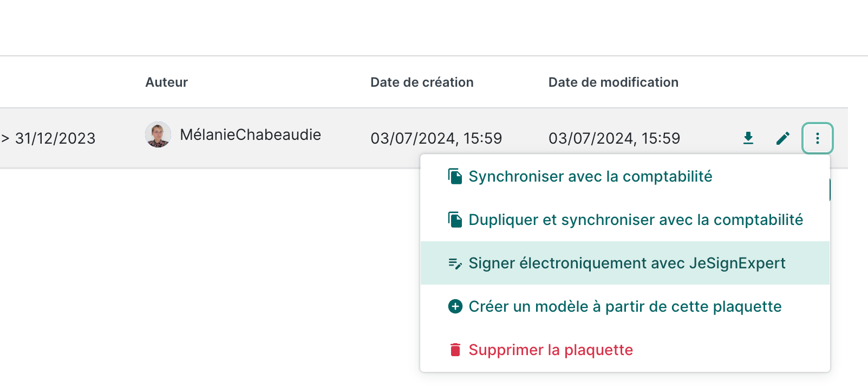Select Synchroniser avec la comptabilité

[590, 176]
